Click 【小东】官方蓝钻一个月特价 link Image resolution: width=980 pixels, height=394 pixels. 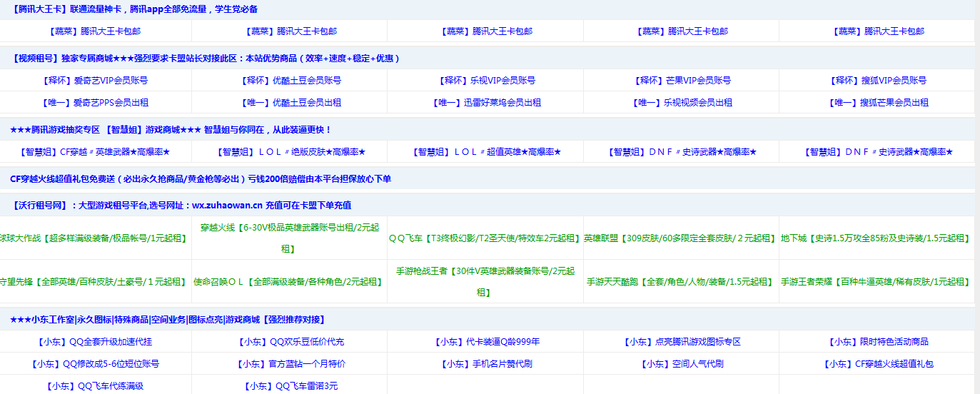[x=291, y=364]
